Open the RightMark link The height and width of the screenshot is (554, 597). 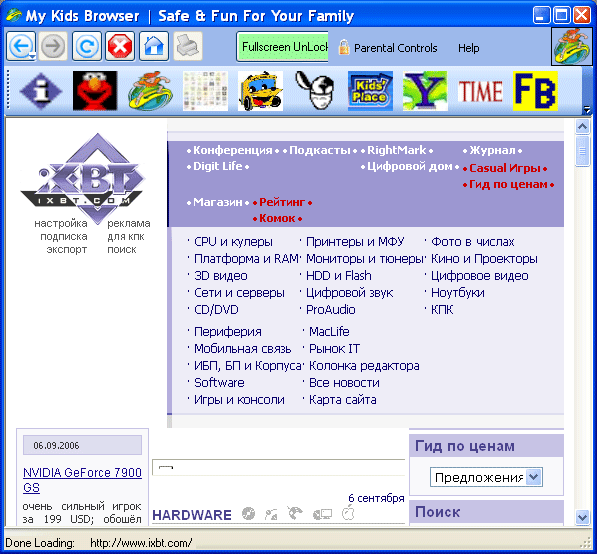coord(397,150)
